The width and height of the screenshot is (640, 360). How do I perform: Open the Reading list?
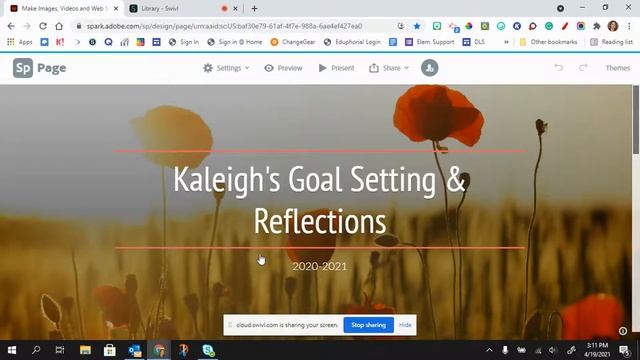(611, 42)
